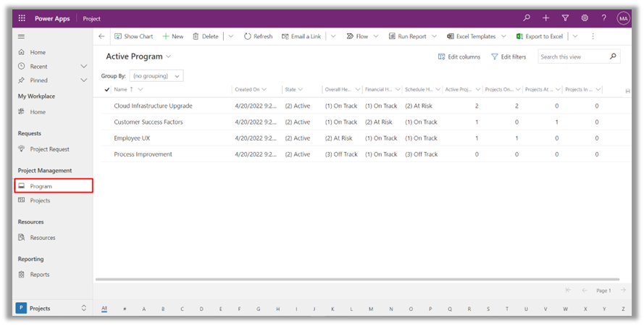Viewport: 644px width, 326px height.
Task: Expand the Recent section chevron
Action: click(84, 66)
